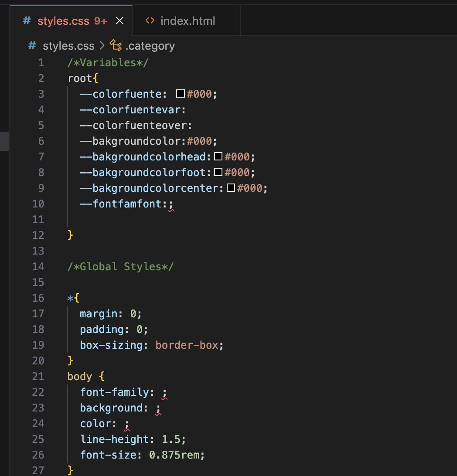
Task: Select the styles.css editor tab
Action: [x=71, y=20]
